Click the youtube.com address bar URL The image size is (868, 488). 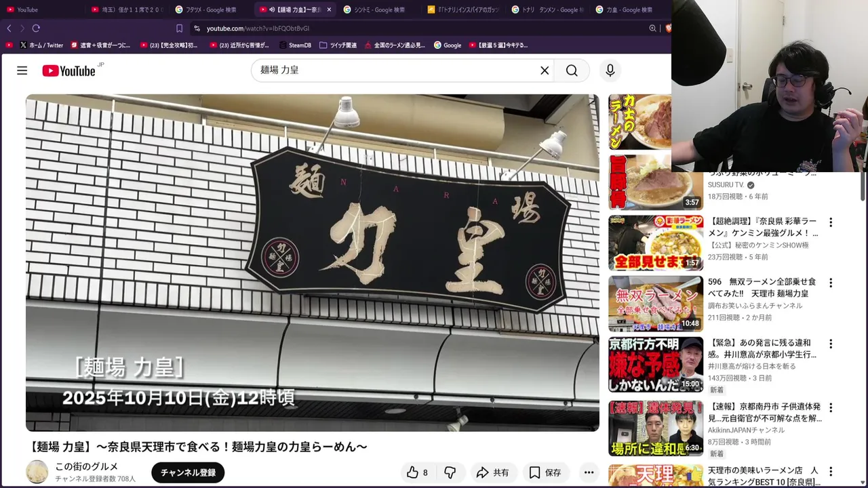point(258,28)
